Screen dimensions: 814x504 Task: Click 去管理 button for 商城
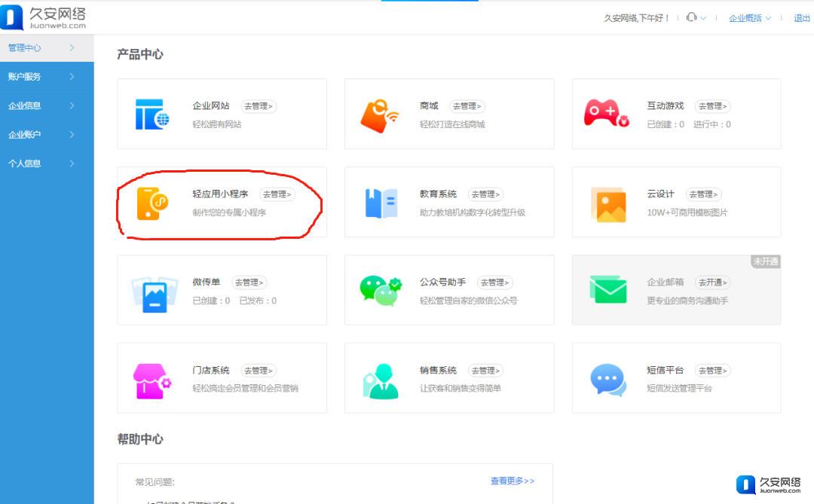(467, 106)
